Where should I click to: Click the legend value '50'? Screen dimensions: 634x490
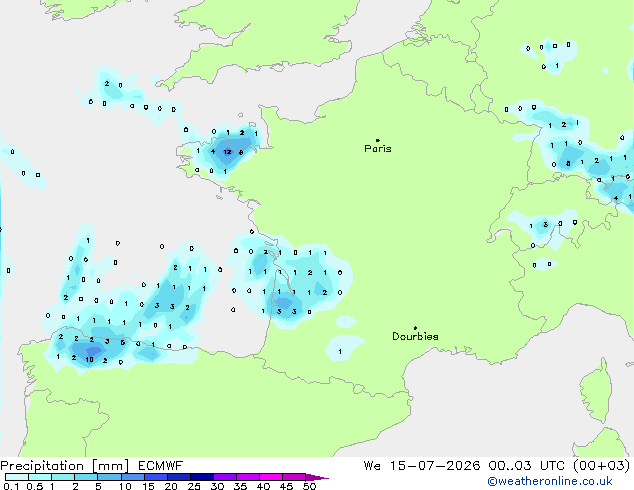309,486
